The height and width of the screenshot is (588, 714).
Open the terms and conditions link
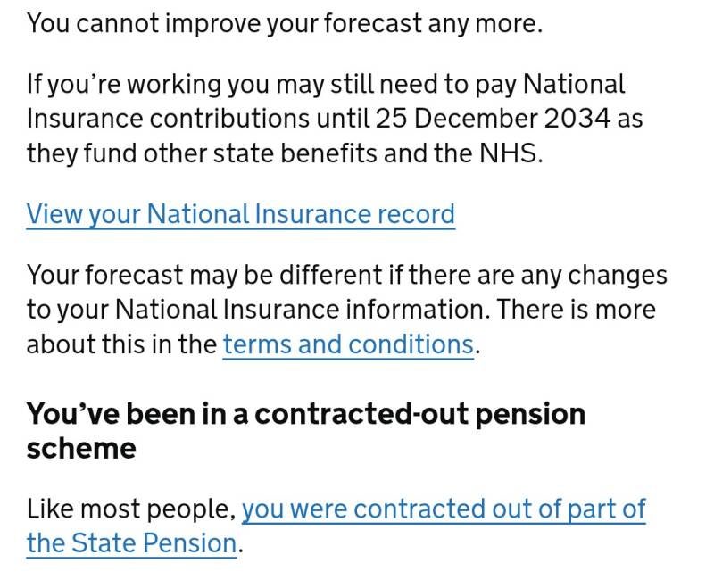348,344
